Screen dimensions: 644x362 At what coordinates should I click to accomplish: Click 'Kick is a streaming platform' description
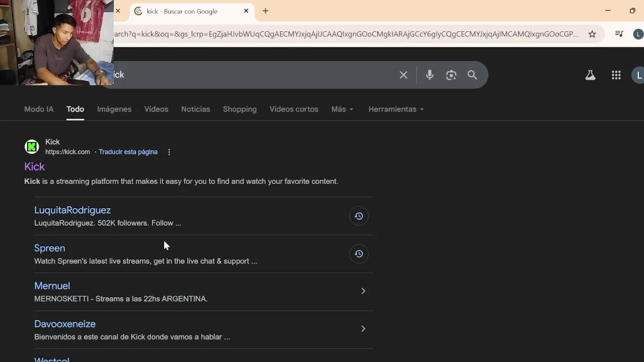pos(181,182)
